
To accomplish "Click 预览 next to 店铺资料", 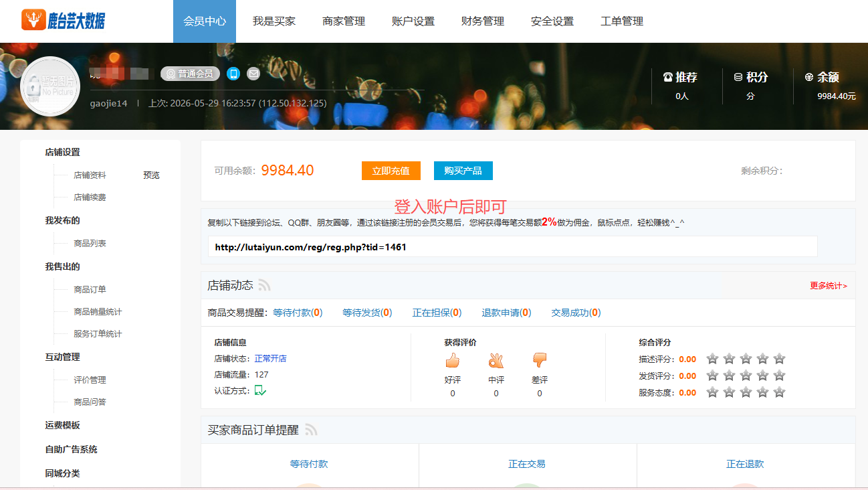I will tap(152, 175).
